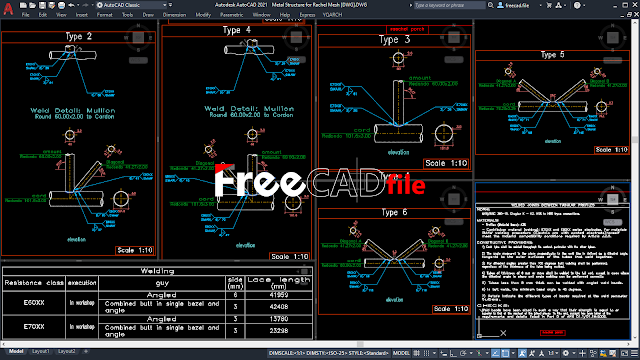The height and width of the screenshot is (360, 640).
Task: Click the search magnifier icon in title bar
Action: pos(491,5)
